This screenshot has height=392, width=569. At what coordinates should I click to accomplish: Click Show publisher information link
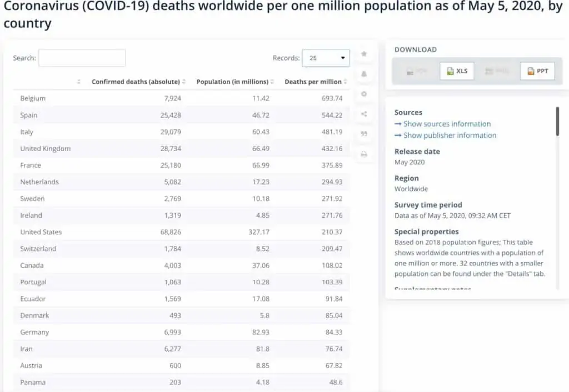coord(446,135)
